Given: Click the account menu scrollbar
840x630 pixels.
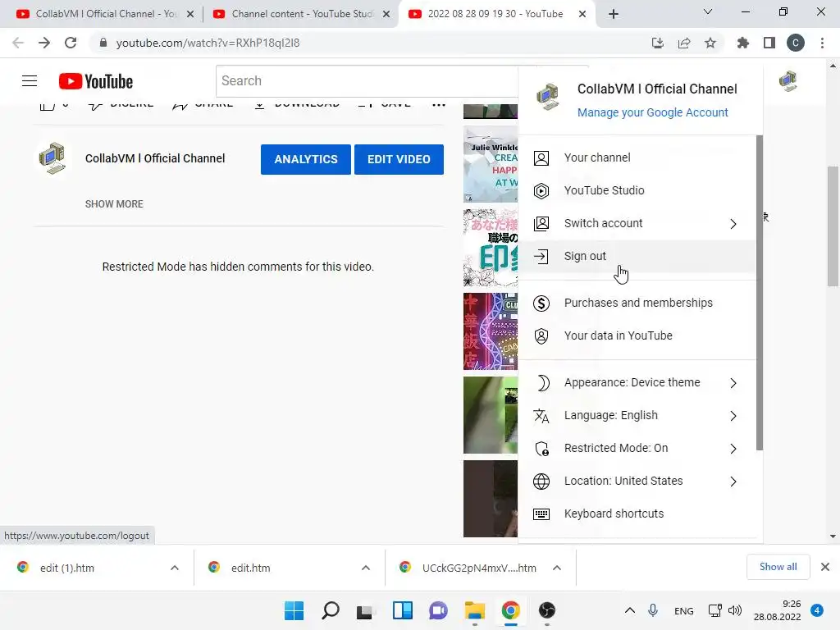Looking at the screenshot, I should point(759,293).
